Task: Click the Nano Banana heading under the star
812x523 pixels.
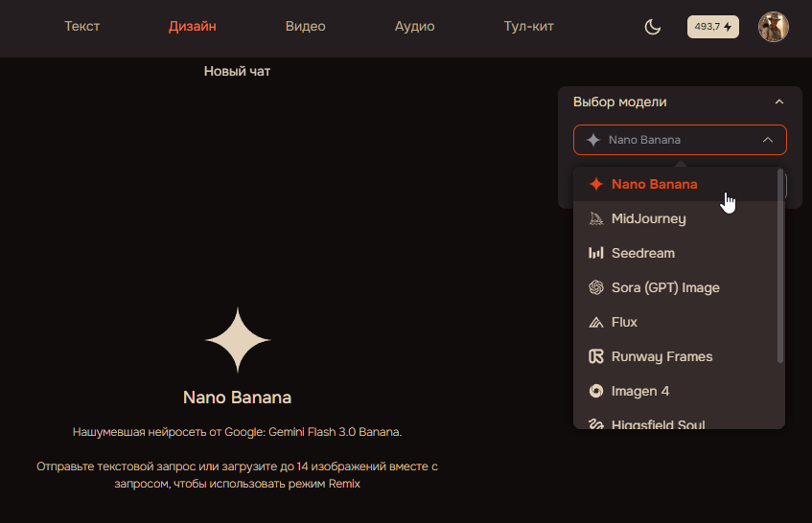Action: point(237,398)
